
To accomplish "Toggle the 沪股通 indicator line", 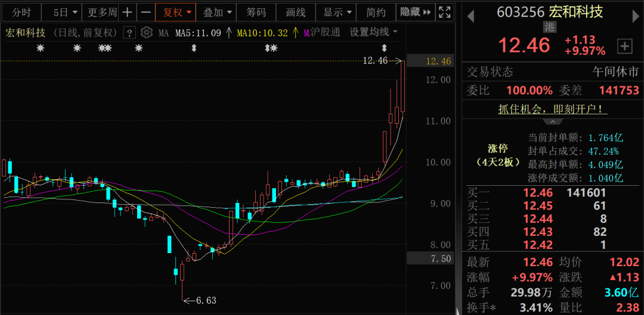I will 322,32.
